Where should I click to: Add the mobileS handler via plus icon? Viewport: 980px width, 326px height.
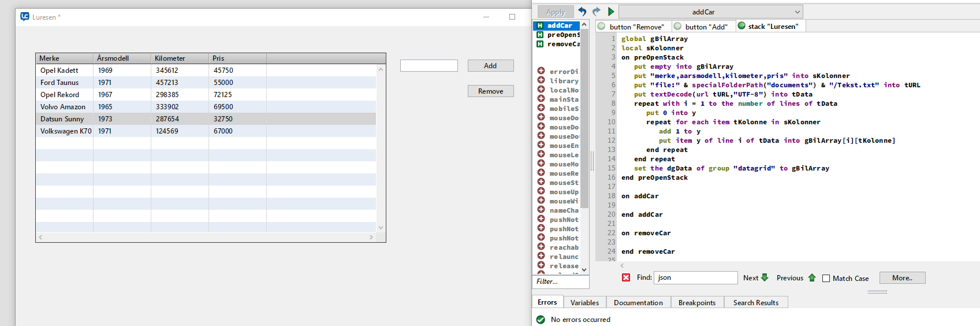(541, 108)
